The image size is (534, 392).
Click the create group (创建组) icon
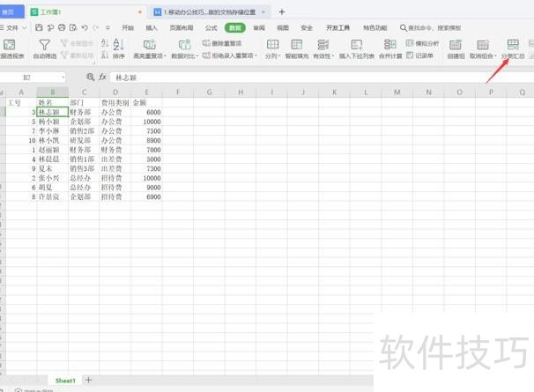(456, 45)
